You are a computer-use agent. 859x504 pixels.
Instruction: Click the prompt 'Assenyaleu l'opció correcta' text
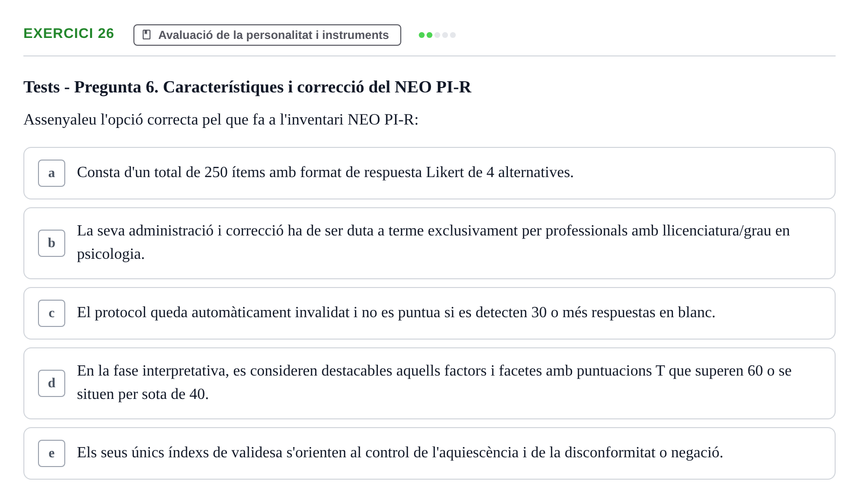(x=221, y=120)
